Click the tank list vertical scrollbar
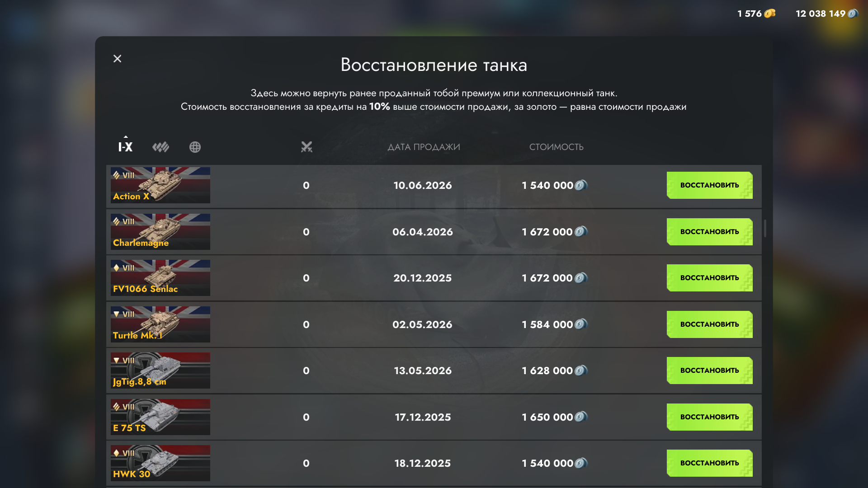 [765, 228]
